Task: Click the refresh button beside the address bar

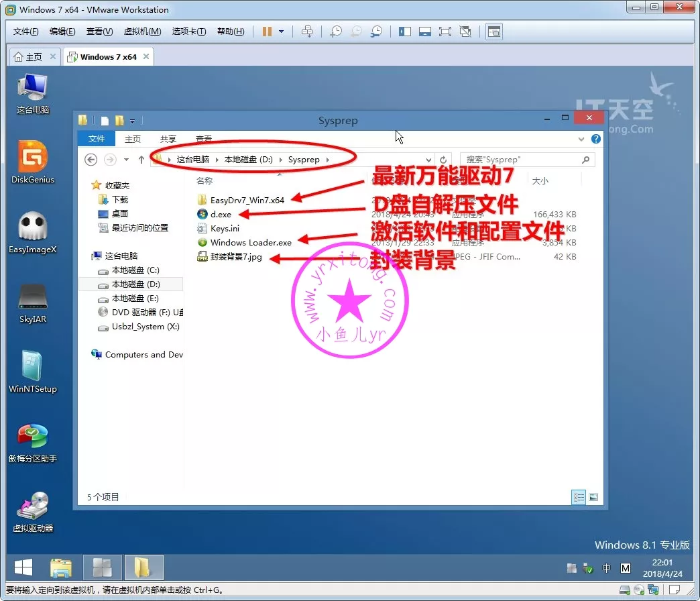Action: coord(443,160)
